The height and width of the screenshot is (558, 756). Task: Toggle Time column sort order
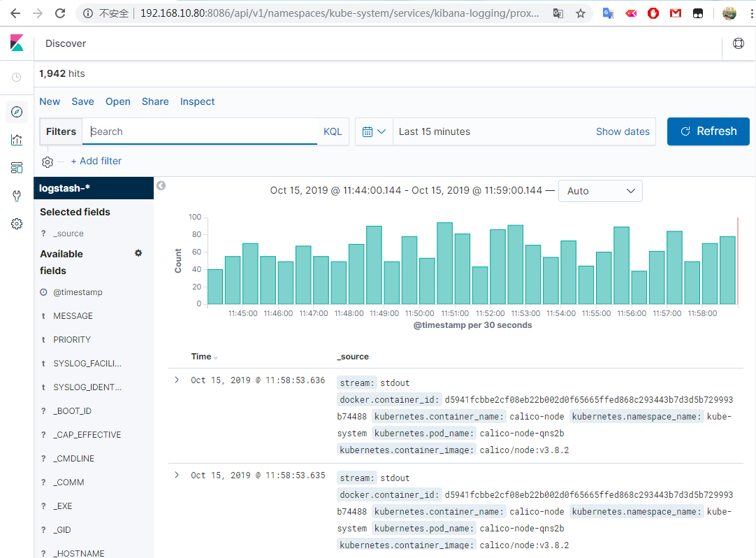click(215, 357)
